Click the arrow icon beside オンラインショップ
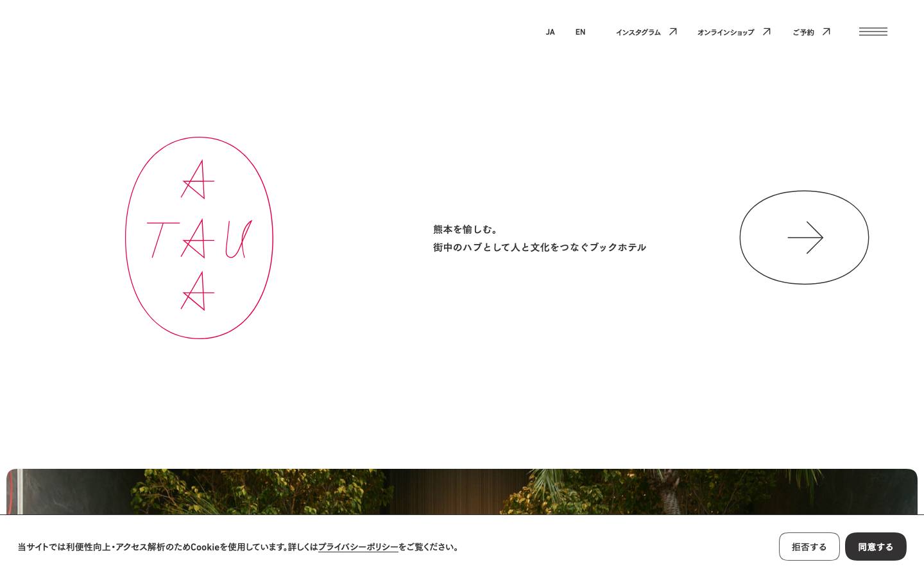 click(x=766, y=31)
